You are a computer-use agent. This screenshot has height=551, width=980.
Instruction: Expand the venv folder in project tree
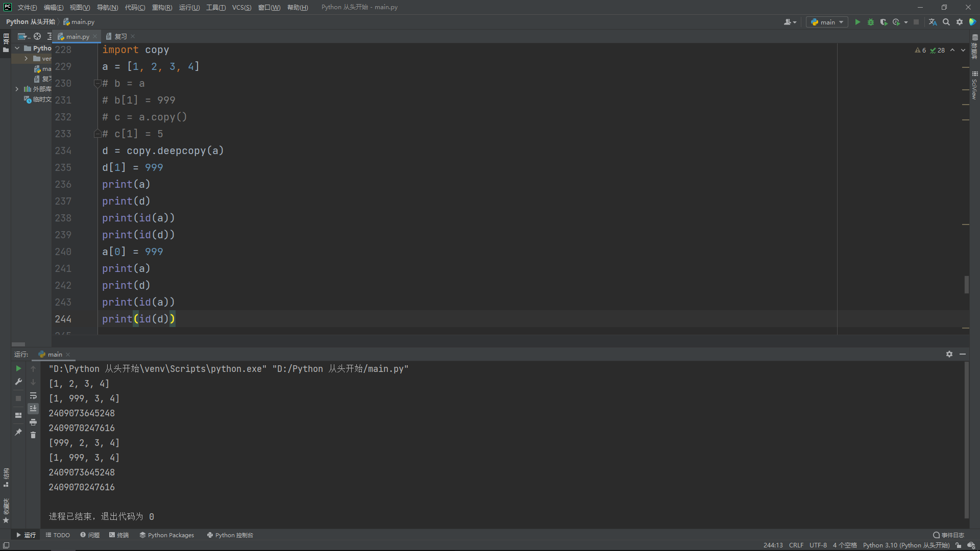pos(26,59)
